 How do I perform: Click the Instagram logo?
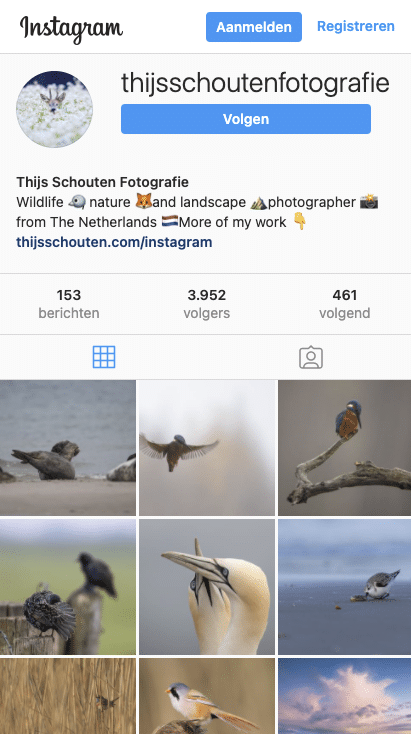click(x=71, y=28)
